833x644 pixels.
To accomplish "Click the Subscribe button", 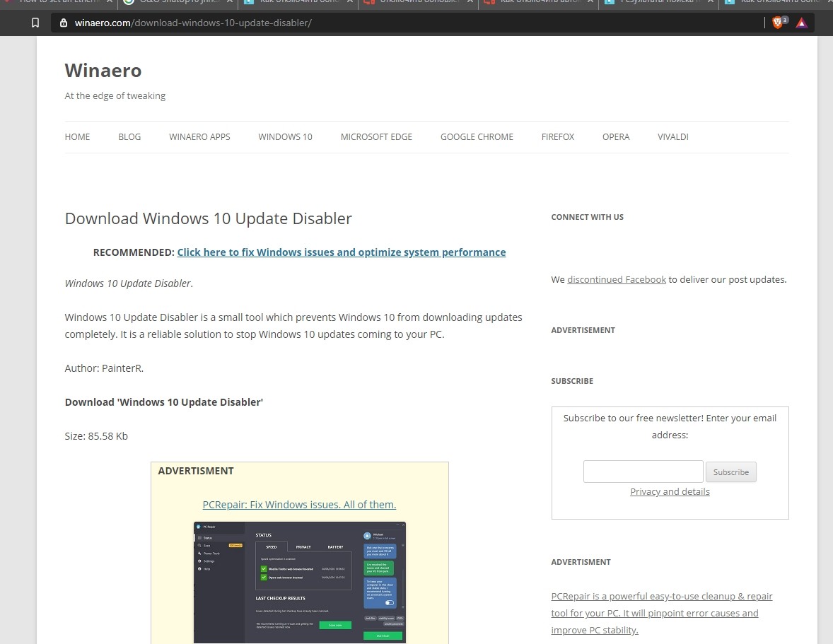I will 731,472.
